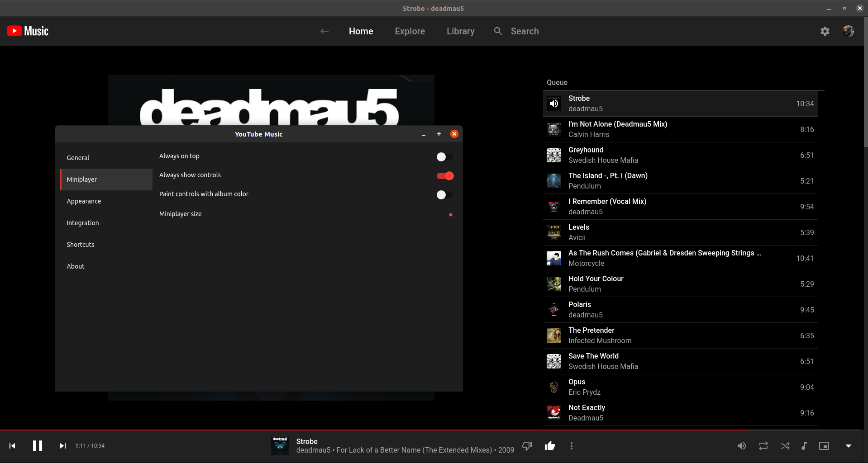Screen dimensions: 868x463
Task: Click The Island album thumbnail
Action: click(x=554, y=181)
